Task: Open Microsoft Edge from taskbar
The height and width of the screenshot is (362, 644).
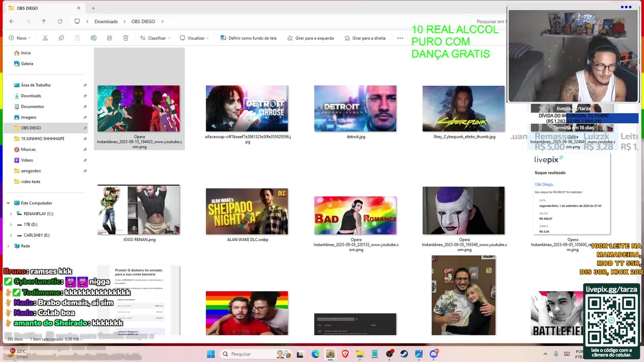Action: click(x=315, y=354)
